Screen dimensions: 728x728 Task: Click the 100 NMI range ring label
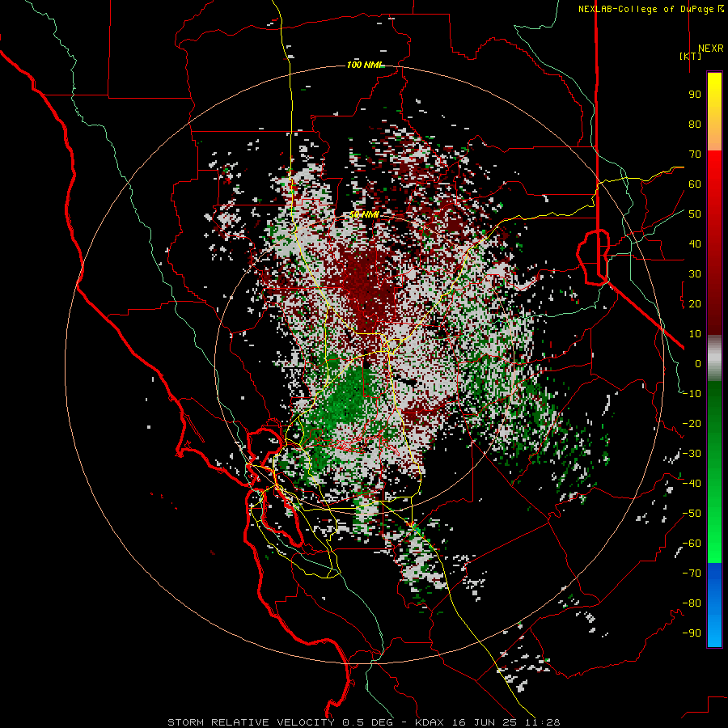point(365,65)
